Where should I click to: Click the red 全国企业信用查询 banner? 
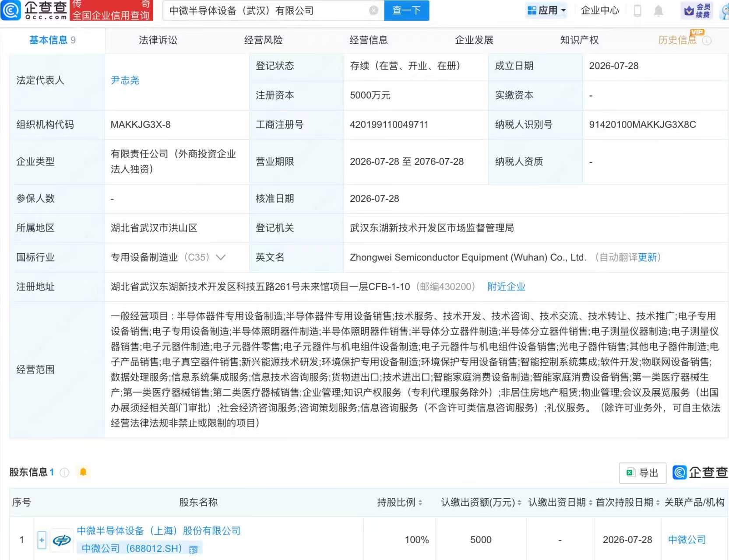click(111, 10)
